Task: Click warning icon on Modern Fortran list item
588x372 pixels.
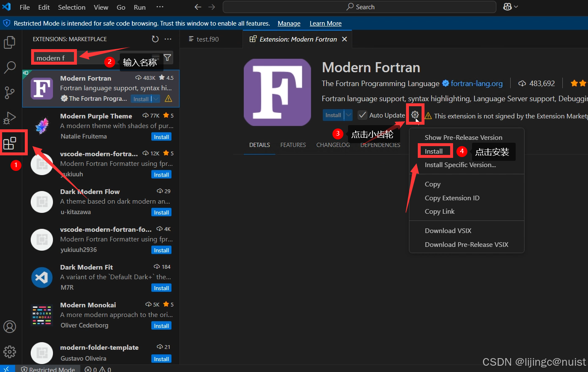Action: click(x=169, y=99)
